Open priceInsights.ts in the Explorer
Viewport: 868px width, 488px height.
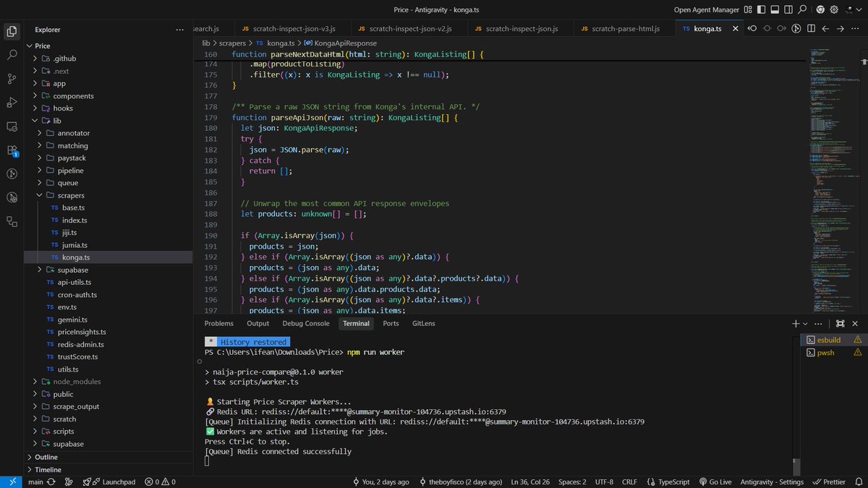pyautogui.click(x=109, y=332)
